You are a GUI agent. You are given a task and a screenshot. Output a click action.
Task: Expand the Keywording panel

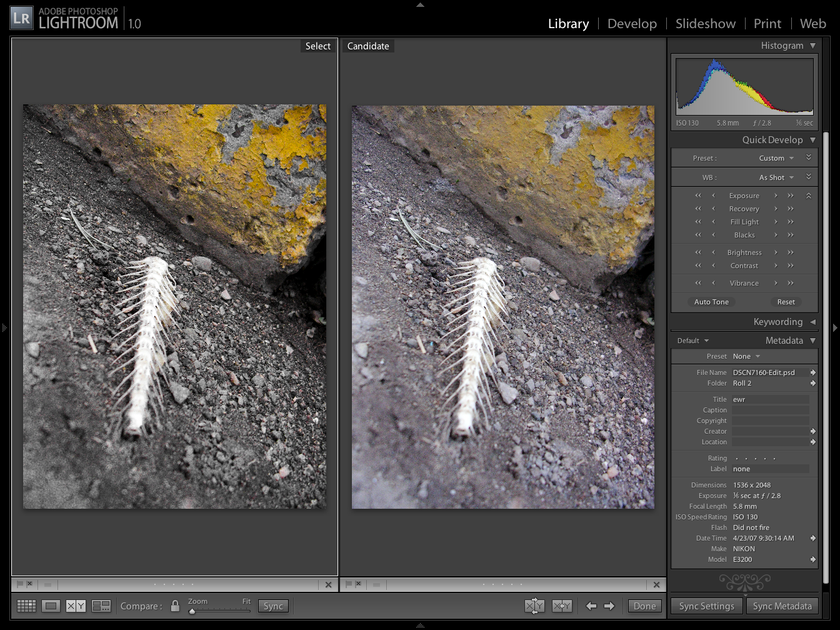pos(812,322)
